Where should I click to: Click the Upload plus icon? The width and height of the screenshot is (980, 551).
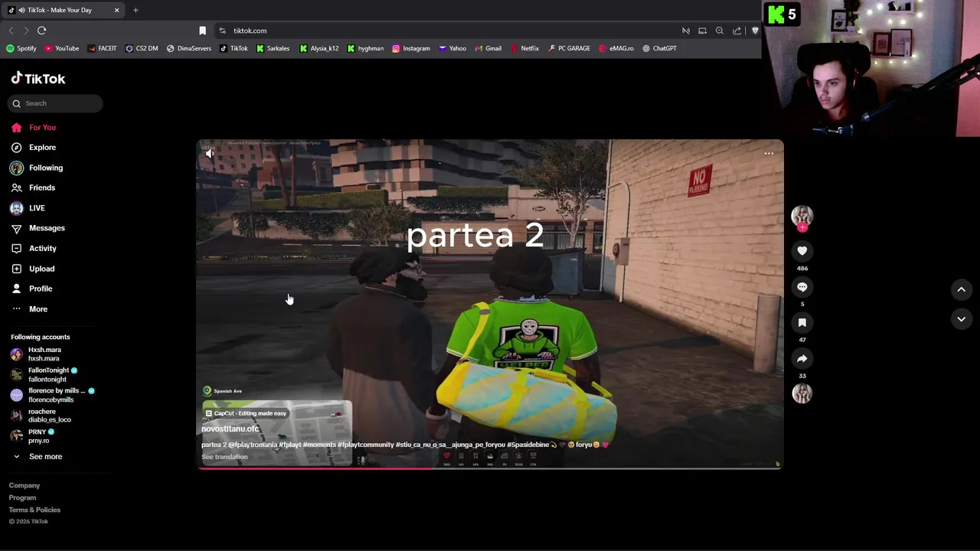coord(16,269)
